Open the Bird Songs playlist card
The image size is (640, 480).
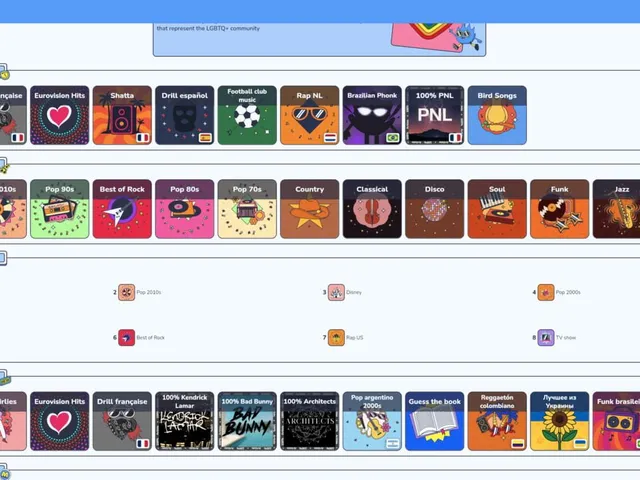[x=497, y=115]
